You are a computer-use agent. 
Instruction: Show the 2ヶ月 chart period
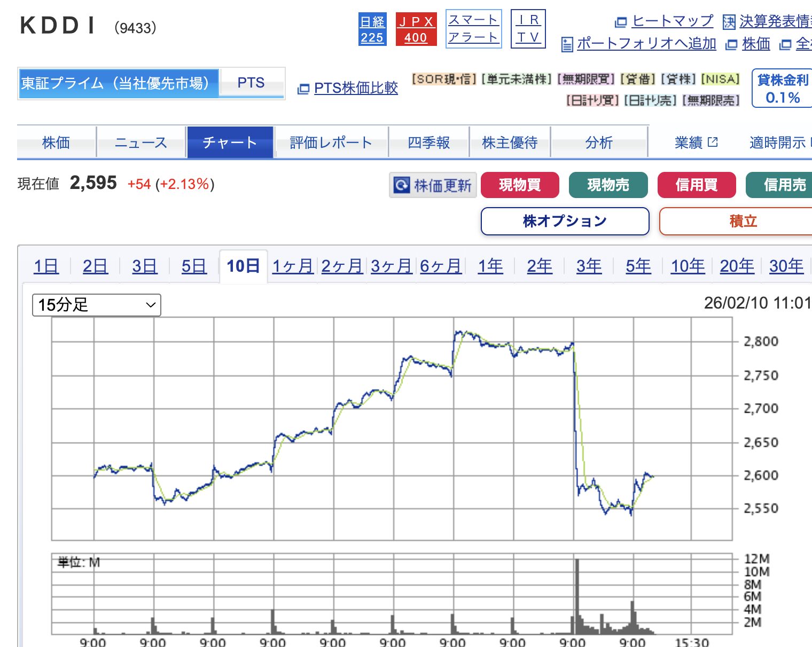(x=342, y=266)
